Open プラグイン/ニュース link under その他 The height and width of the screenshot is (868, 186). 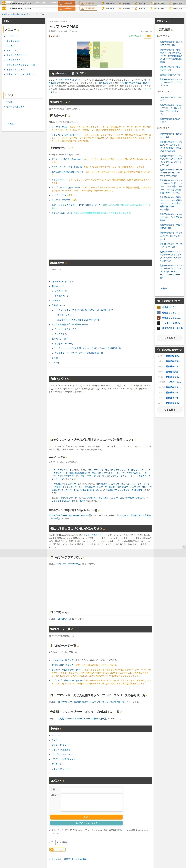point(61,745)
